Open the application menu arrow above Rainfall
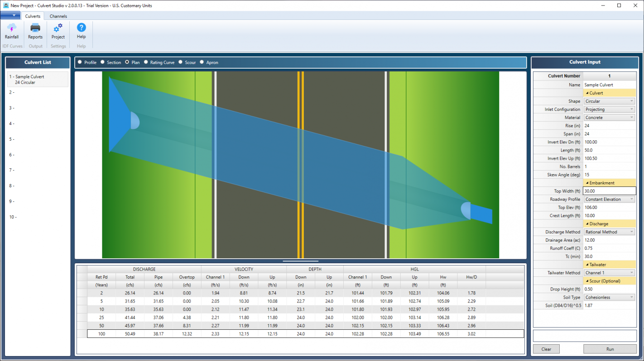 point(11,15)
